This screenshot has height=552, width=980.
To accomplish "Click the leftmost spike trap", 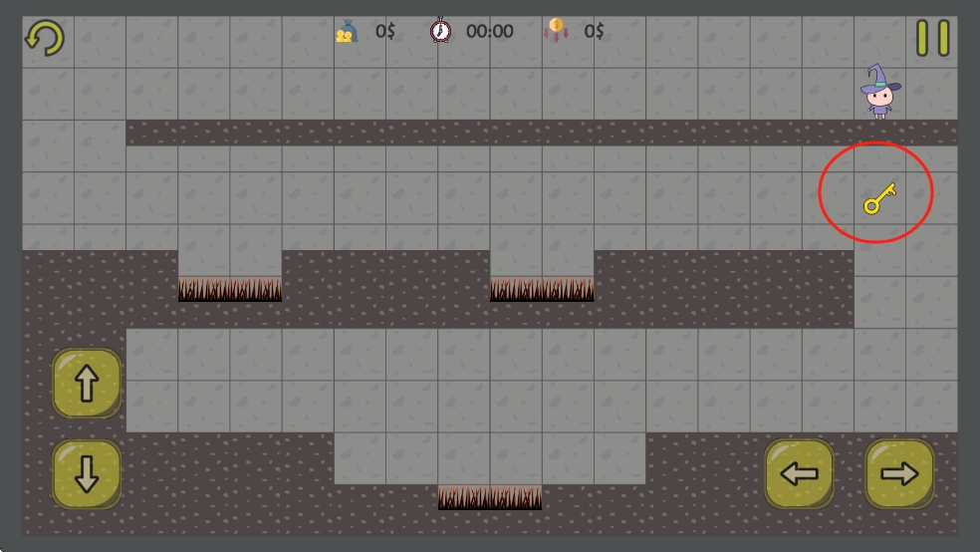I will click(230, 289).
